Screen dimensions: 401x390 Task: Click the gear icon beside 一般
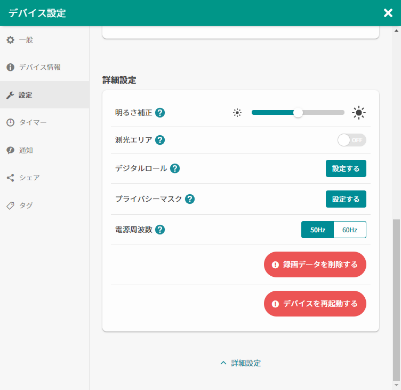10,40
